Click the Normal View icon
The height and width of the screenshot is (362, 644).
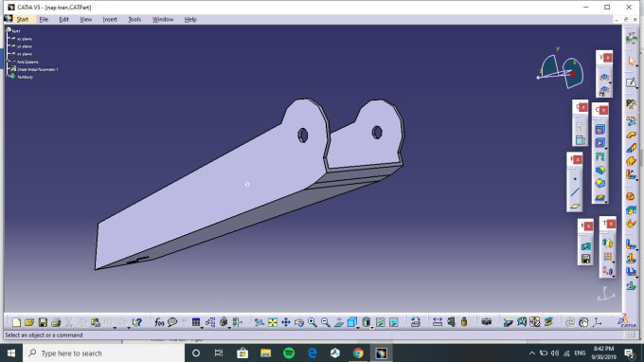[339, 322]
